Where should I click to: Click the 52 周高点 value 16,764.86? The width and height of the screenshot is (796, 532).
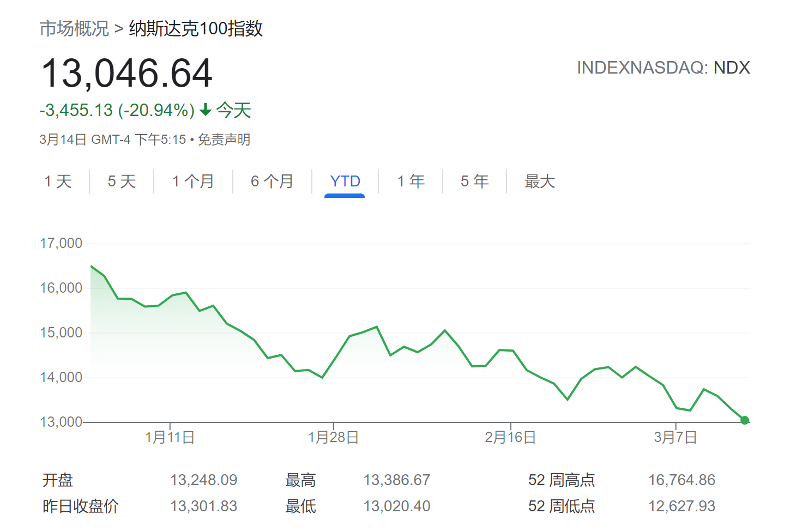pyautogui.click(x=682, y=480)
